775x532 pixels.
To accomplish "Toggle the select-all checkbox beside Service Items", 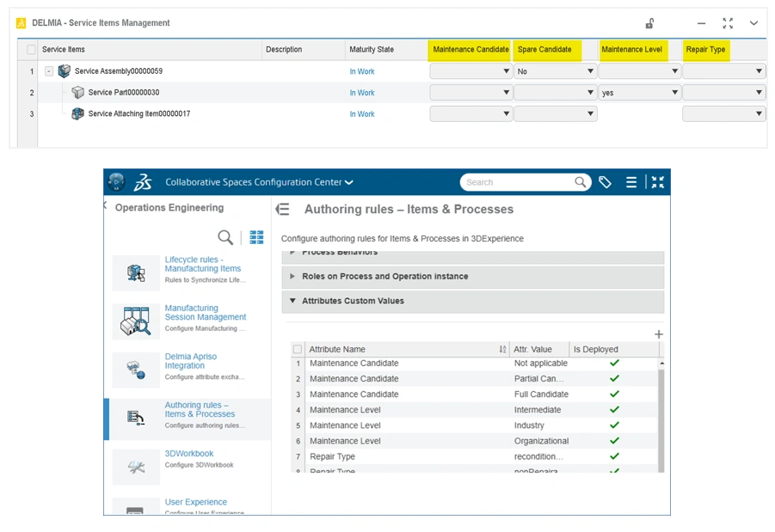I will [x=31, y=49].
